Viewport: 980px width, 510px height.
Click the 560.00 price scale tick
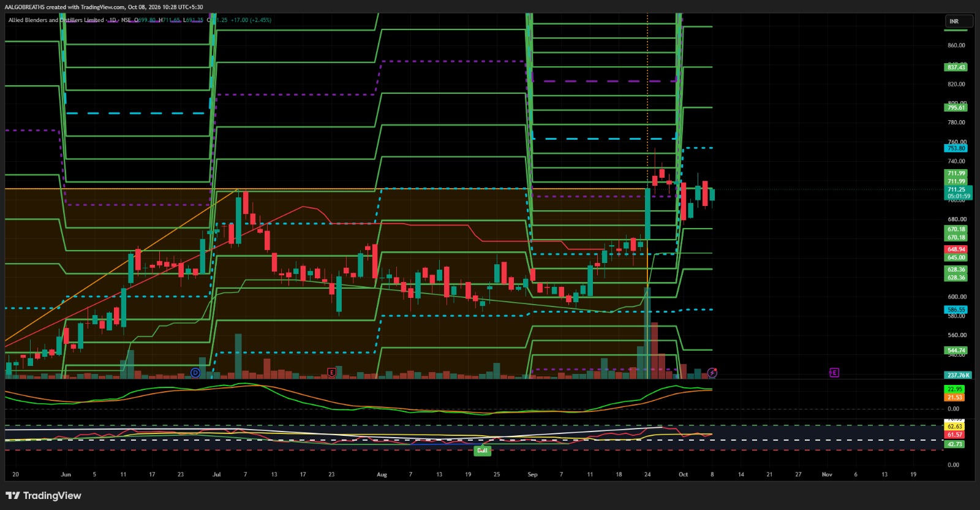point(956,335)
